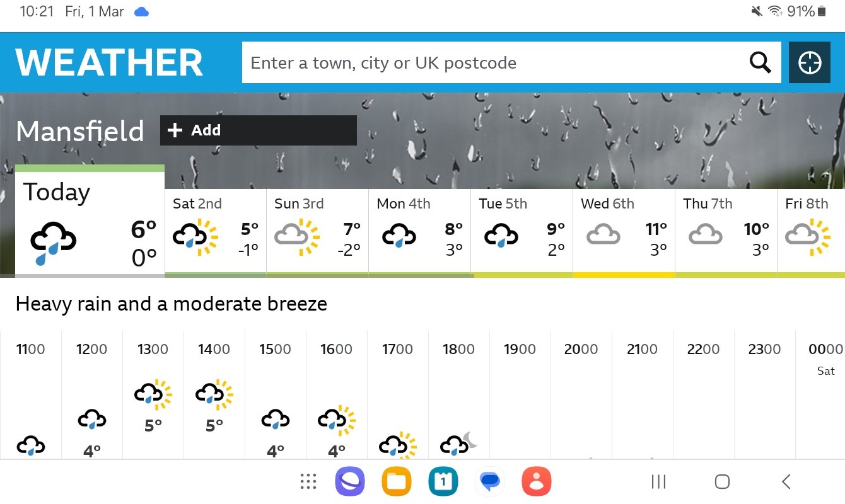
Task: Switch to Wed 6th forecast
Action: pyautogui.click(x=624, y=232)
